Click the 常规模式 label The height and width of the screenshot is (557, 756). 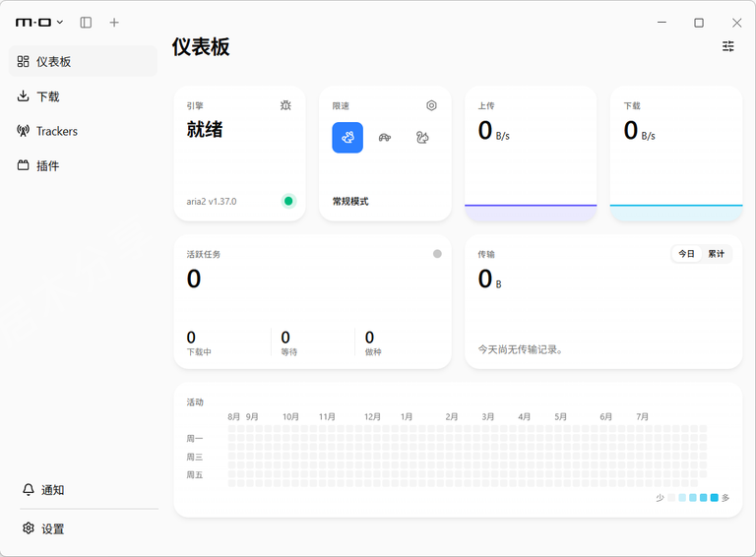(x=350, y=202)
